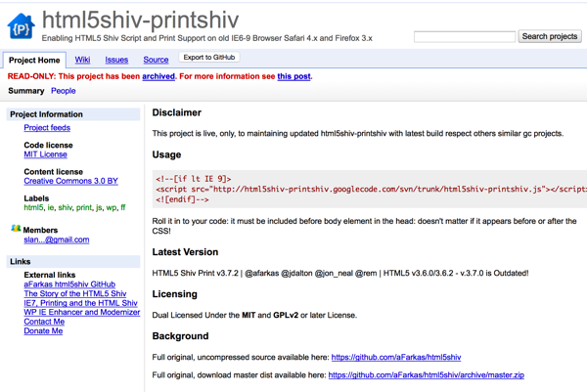Click the html5 label
The image size is (587, 392).
pyautogui.click(x=33, y=207)
